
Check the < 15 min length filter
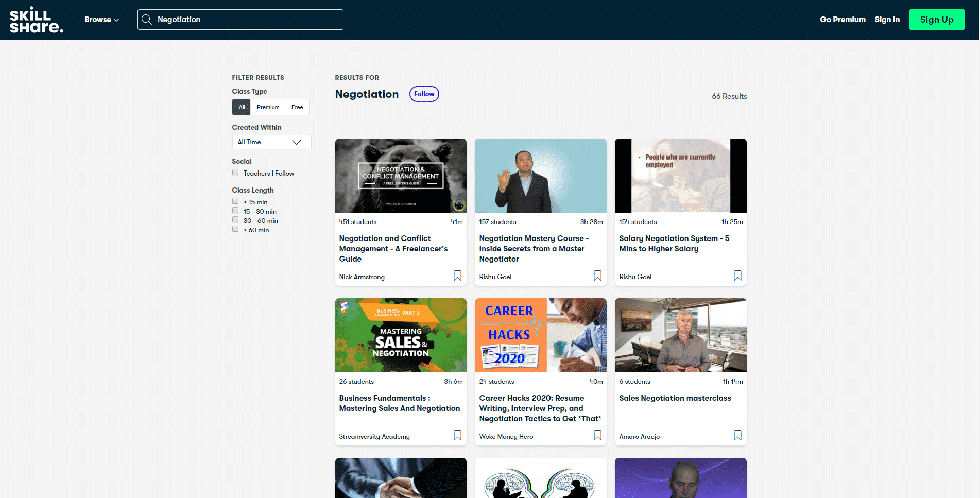[x=235, y=201]
